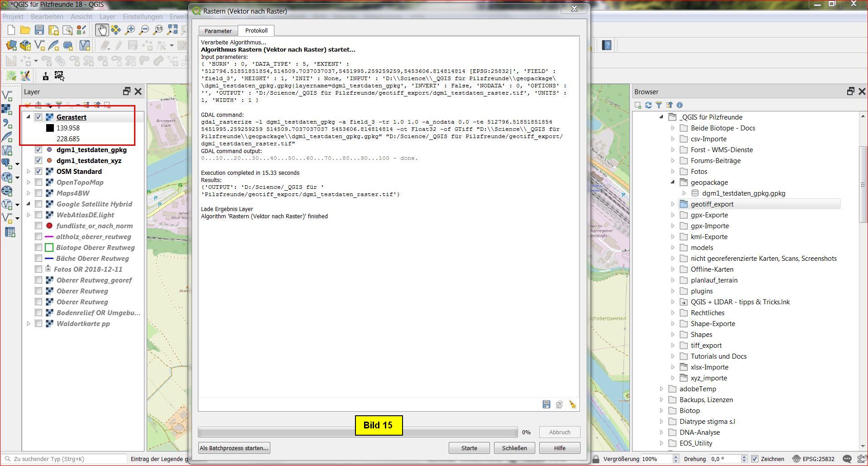
Task: Uncheck the Gerastert layer visibility checkbox
Action: 38,117
